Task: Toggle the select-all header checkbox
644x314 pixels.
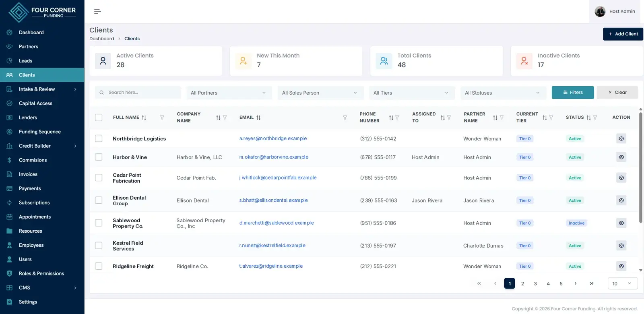Action: [x=99, y=118]
